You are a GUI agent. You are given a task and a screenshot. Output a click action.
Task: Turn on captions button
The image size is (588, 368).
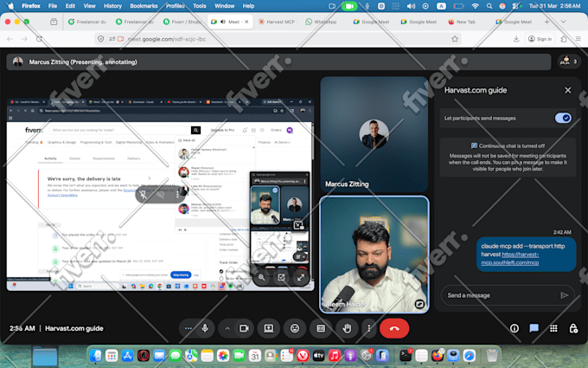[321, 328]
